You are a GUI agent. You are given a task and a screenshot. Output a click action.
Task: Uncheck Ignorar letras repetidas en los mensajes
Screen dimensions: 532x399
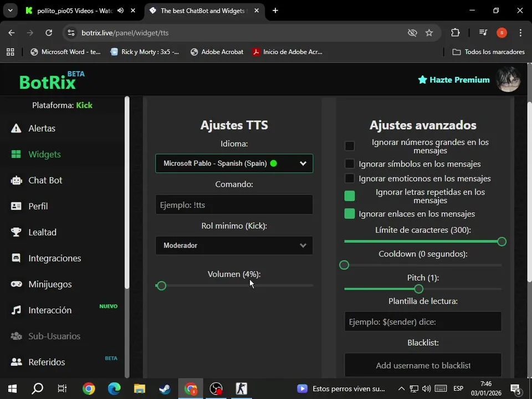(350, 196)
